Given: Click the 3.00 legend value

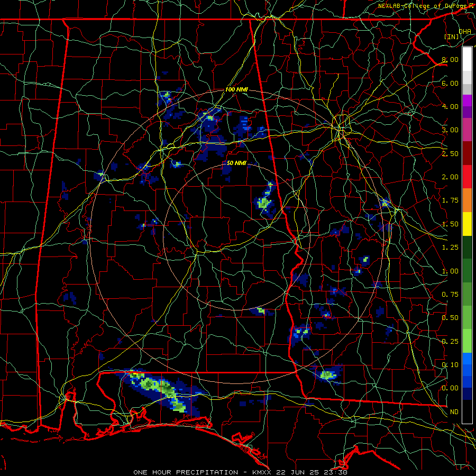Looking at the screenshot, I should (x=450, y=130).
